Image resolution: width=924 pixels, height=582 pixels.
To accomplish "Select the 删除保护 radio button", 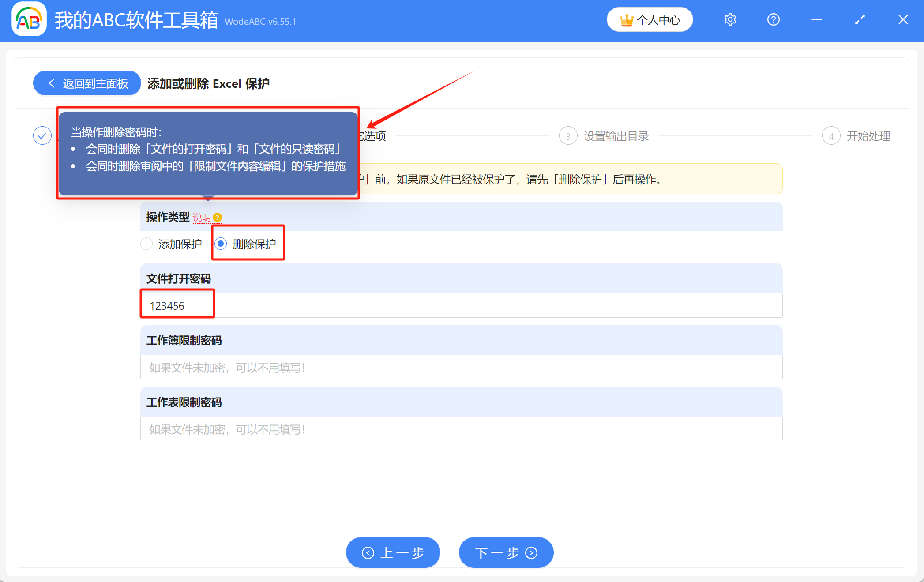I will (221, 244).
